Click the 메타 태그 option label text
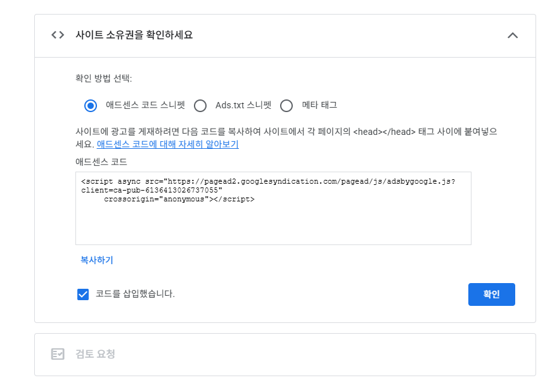 (x=319, y=105)
